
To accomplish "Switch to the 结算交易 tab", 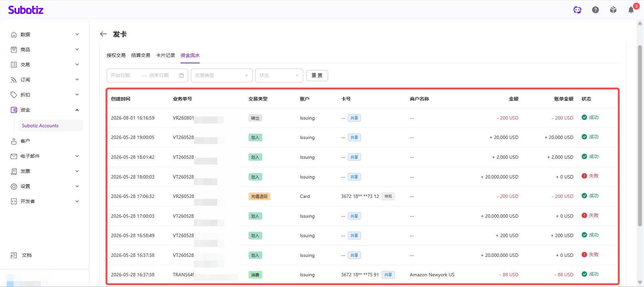I will coord(141,55).
